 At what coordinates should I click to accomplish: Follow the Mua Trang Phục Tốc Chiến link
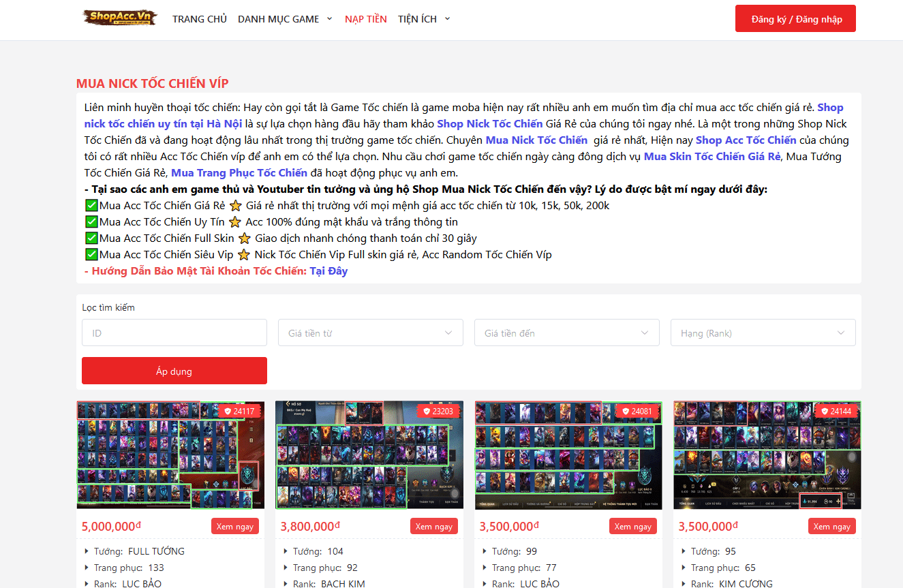[239, 173]
